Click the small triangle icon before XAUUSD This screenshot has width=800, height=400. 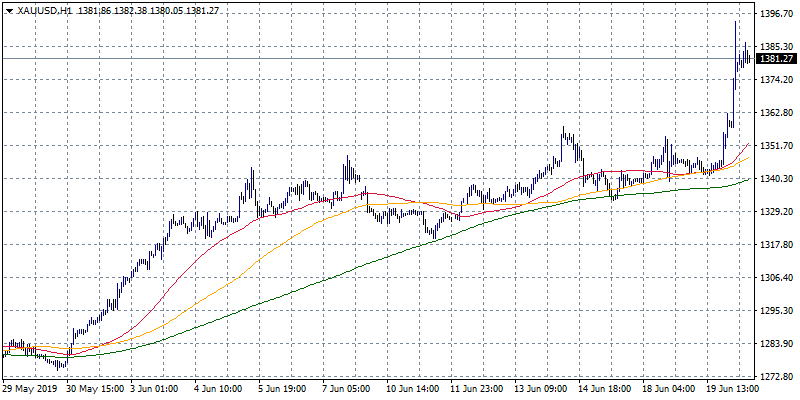tap(9, 10)
